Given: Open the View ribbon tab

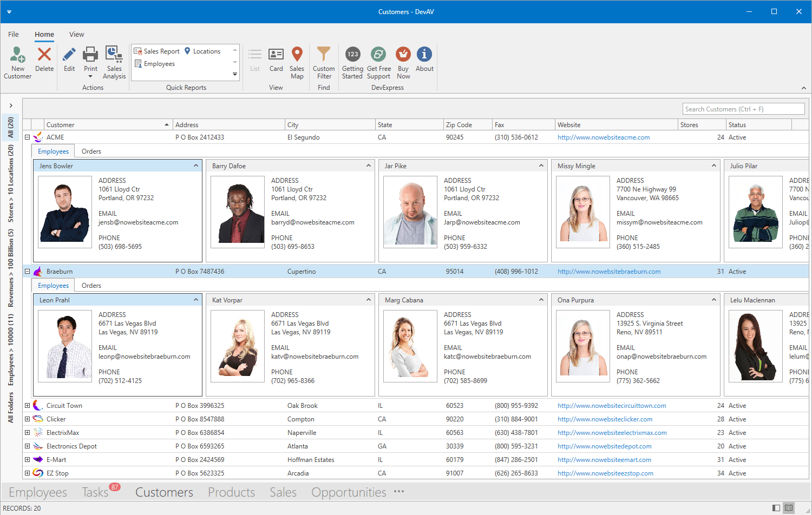Looking at the screenshot, I should [x=76, y=35].
